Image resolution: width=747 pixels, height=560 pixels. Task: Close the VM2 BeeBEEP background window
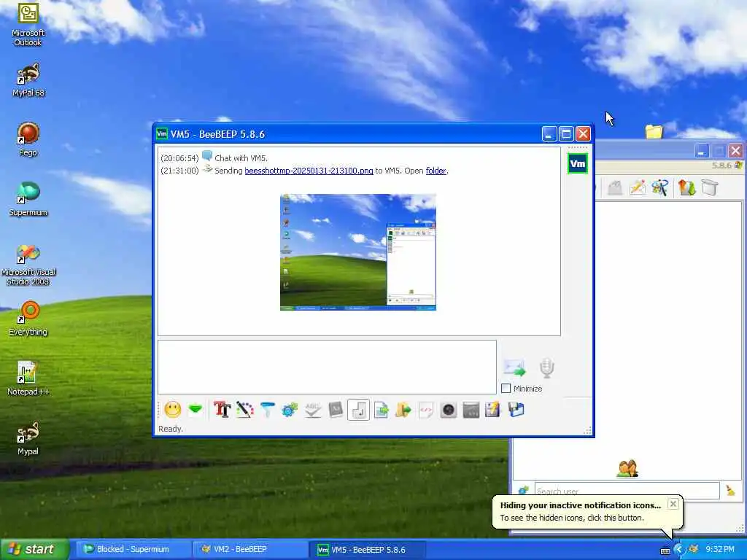[735, 152]
